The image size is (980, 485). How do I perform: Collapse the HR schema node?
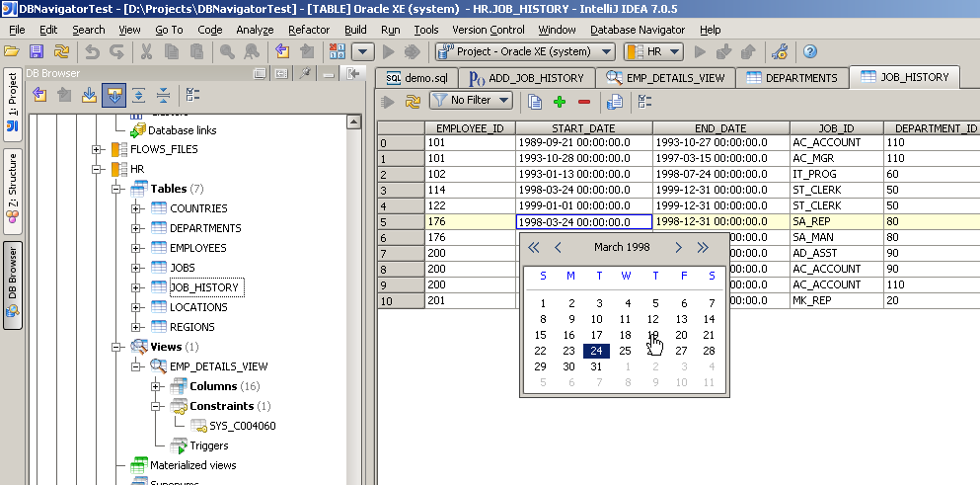pos(97,169)
